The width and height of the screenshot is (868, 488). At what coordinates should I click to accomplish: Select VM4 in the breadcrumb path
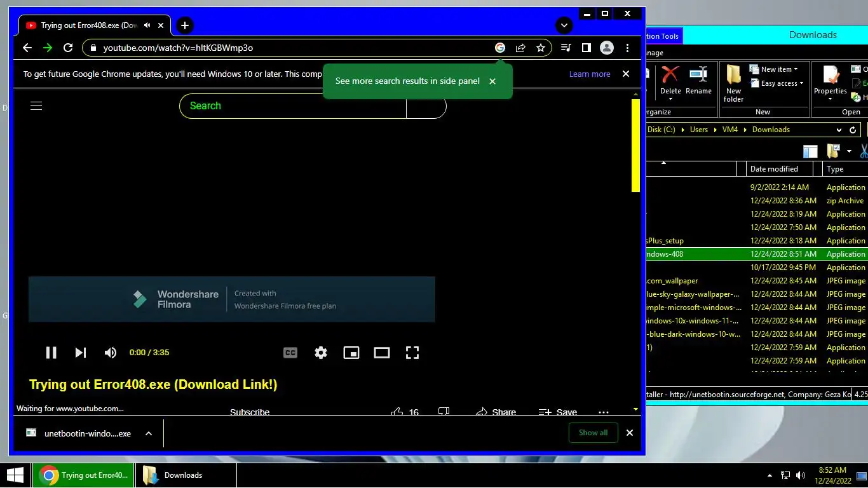729,130
